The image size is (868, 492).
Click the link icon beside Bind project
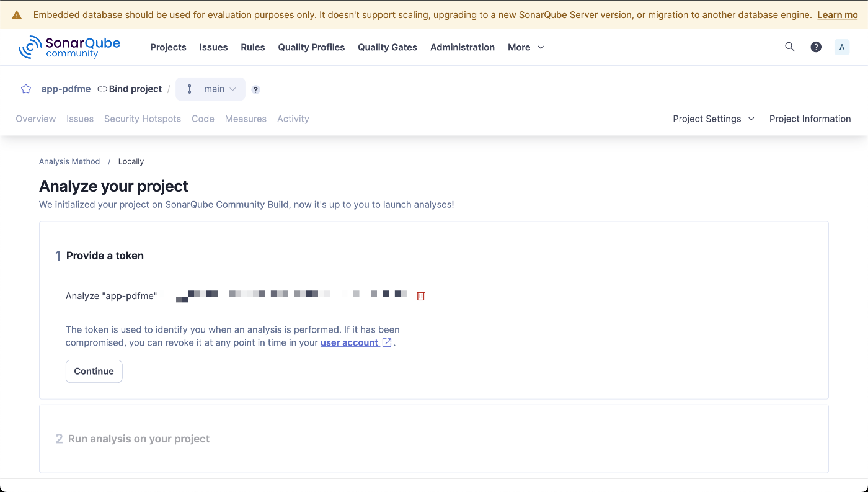point(102,89)
